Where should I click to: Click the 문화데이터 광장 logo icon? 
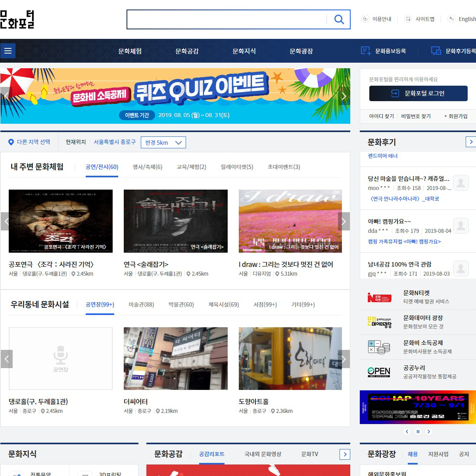tap(379, 322)
